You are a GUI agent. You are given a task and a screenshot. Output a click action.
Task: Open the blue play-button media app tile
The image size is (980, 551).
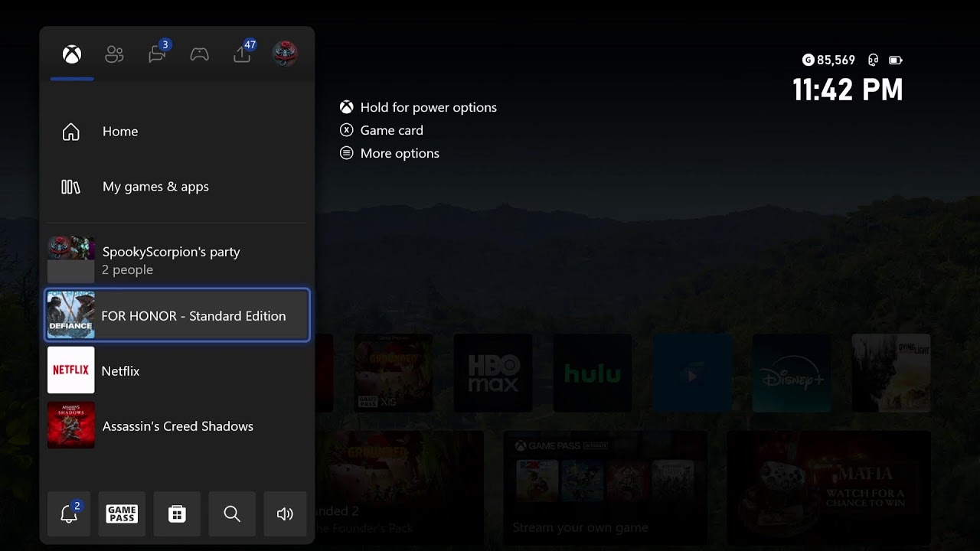tap(692, 373)
